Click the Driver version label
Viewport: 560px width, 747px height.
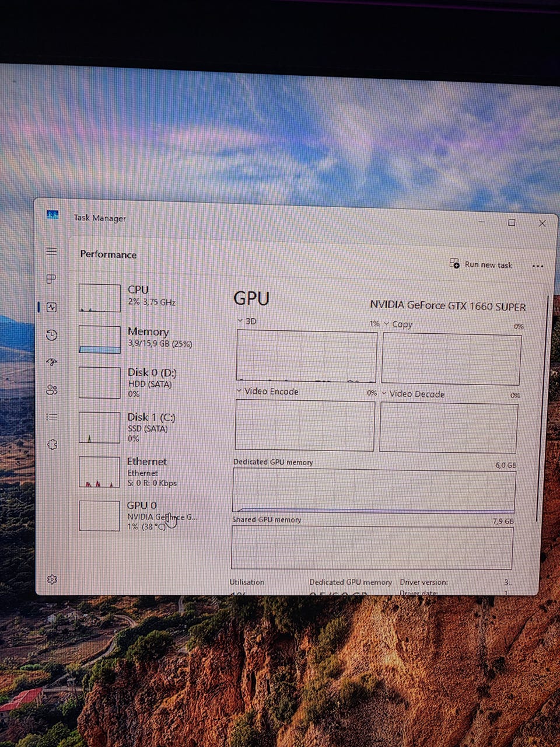(424, 582)
